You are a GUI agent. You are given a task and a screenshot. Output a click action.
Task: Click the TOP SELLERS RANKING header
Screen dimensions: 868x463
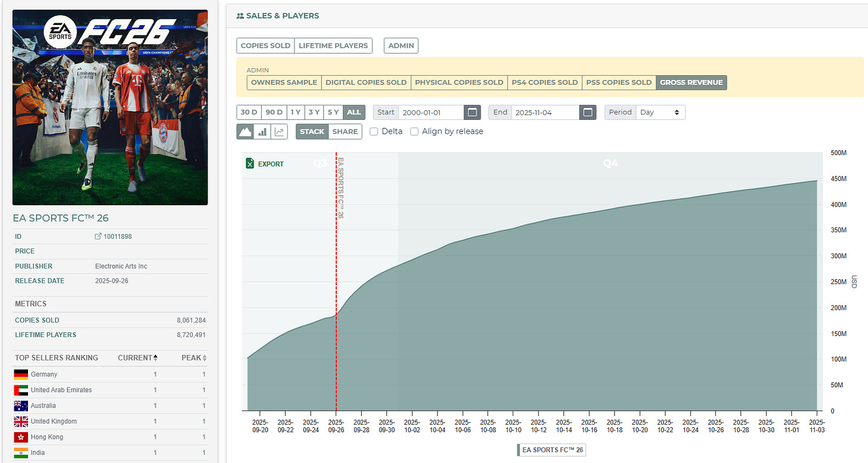[x=57, y=358]
